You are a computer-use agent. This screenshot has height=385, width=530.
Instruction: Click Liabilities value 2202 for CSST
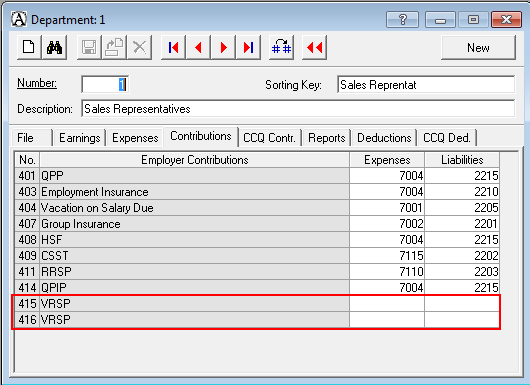point(462,256)
